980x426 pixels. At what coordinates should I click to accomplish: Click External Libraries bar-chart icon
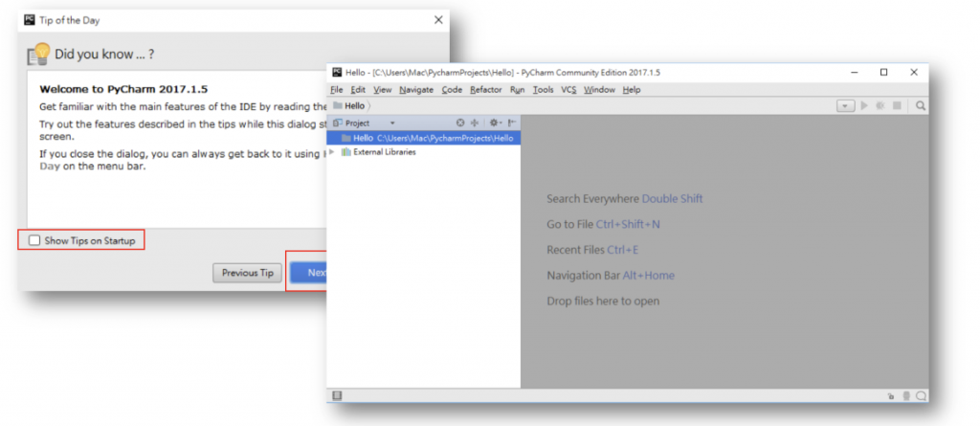[x=346, y=152]
